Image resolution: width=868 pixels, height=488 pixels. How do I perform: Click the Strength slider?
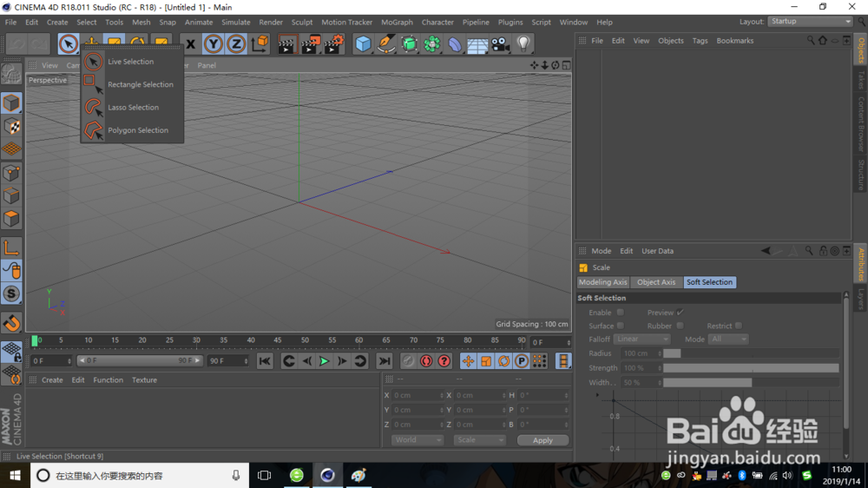tap(751, 368)
